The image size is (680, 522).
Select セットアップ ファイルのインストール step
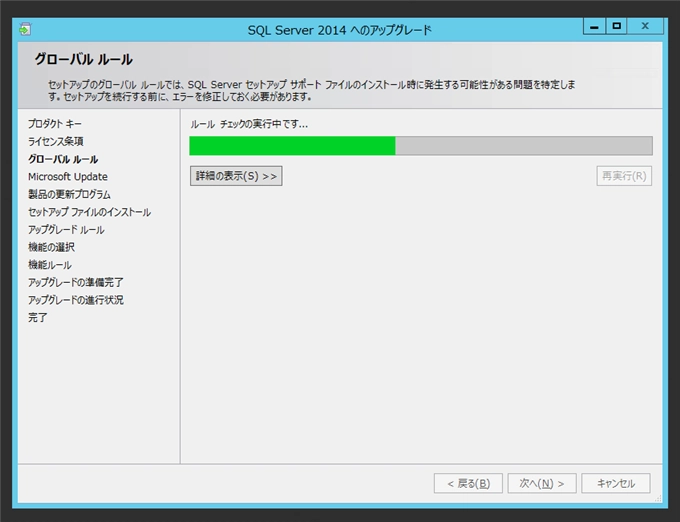tap(89, 212)
